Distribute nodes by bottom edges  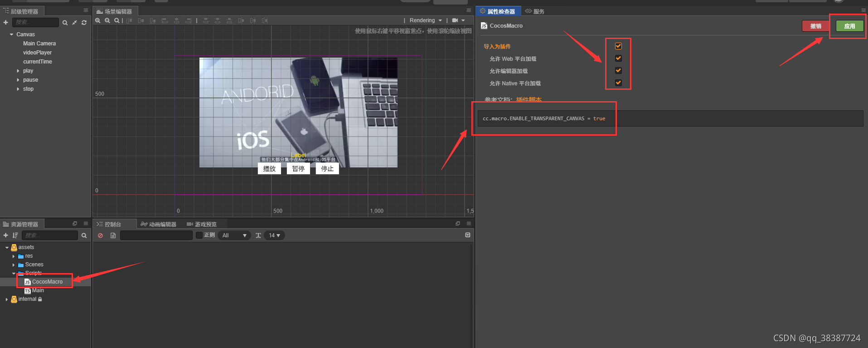click(229, 20)
